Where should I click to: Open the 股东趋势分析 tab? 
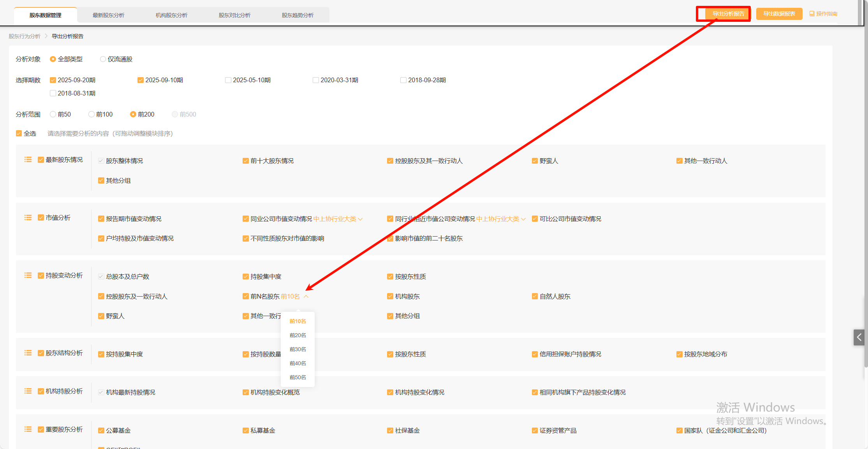(298, 15)
